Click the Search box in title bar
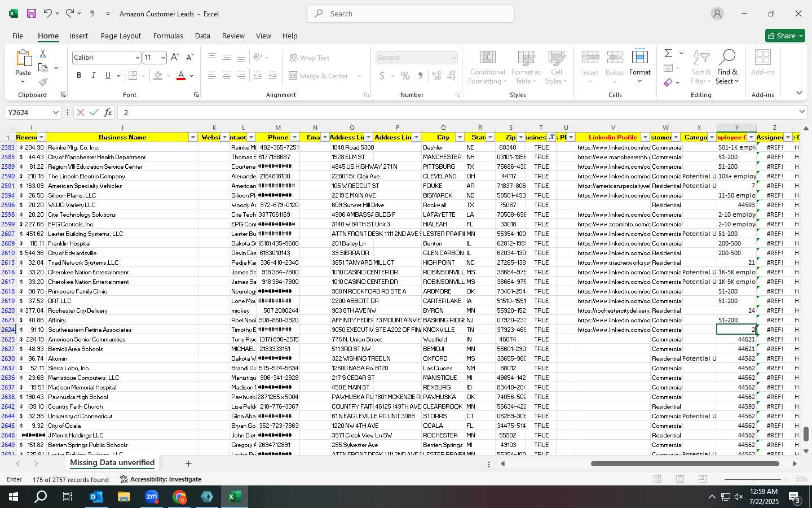 tap(411, 14)
